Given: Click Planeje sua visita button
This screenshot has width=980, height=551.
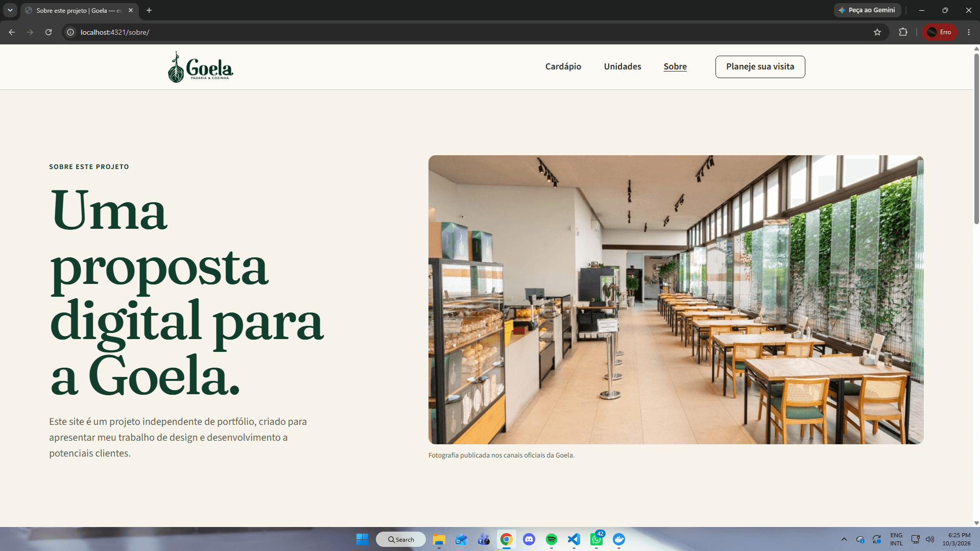Looking at the screenshot, I should click(x=760, y=67).
